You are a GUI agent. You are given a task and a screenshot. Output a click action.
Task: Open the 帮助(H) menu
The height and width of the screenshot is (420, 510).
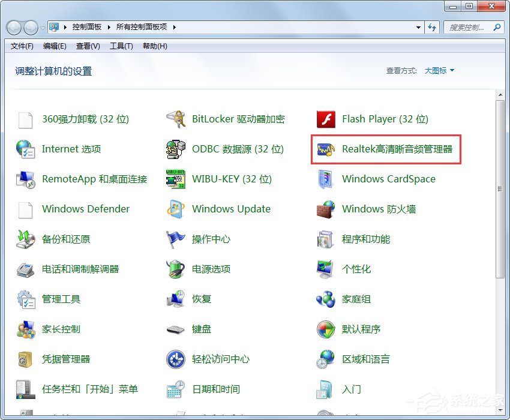[155, 46]
